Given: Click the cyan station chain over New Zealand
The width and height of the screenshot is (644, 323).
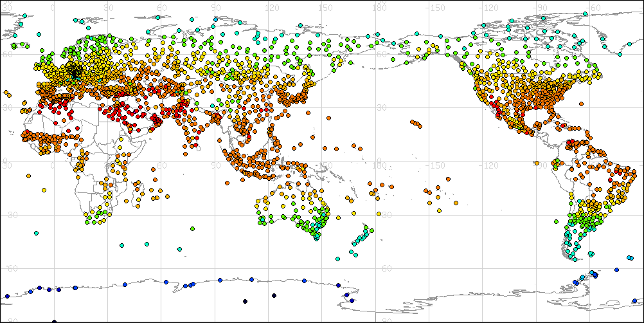Looking at the screenshot, I should point(361,238).
